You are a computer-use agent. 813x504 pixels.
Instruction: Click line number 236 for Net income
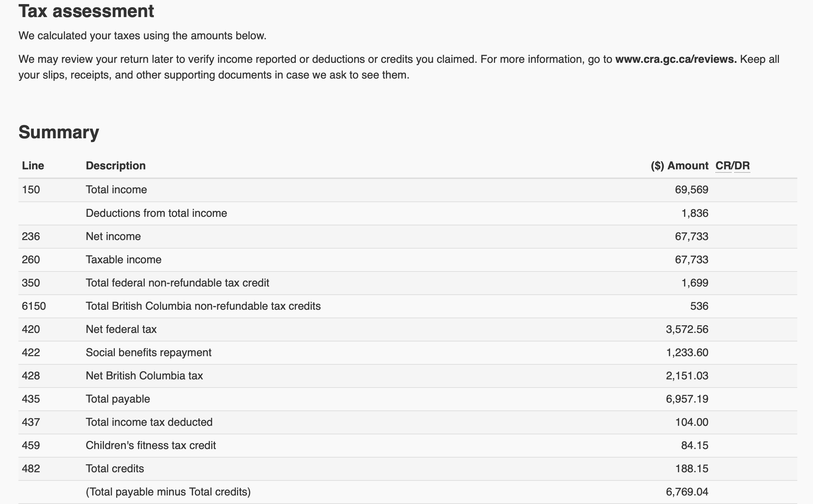(x=31, y=237)
